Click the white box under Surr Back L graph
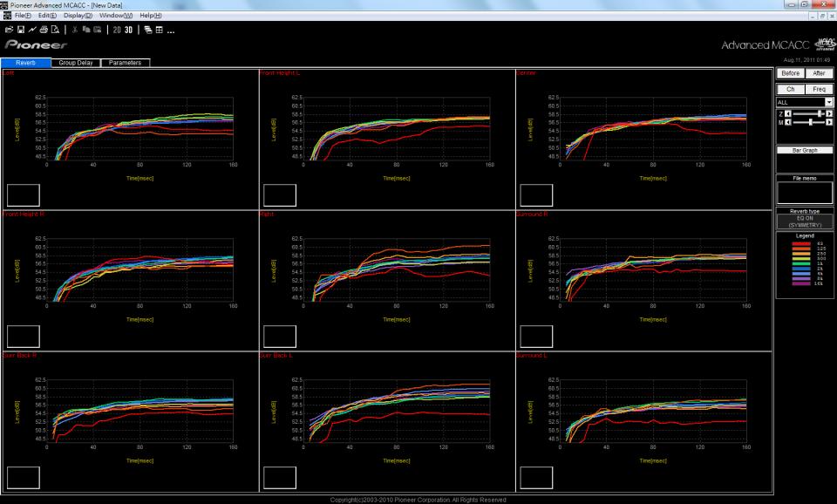 click(280, 478)
